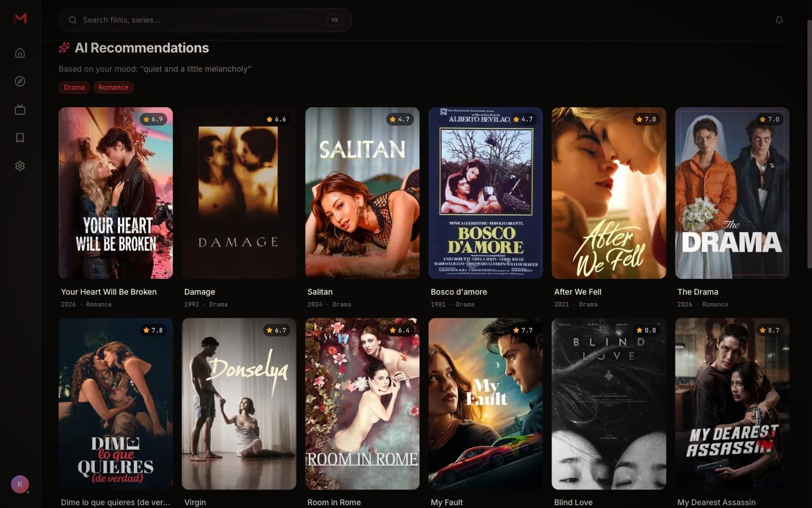
Task: Open Your Heart Will Be Broken poster
Action: (x=116, y=193)
